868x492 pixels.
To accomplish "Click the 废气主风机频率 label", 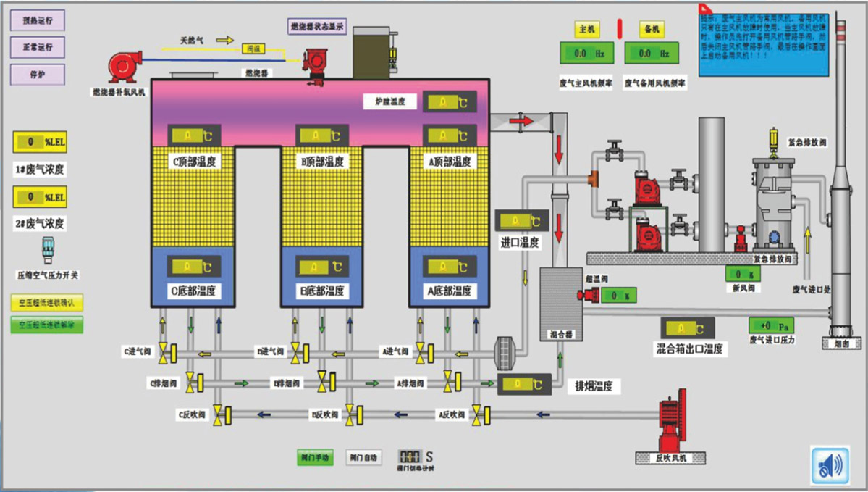I will pos(586,83).
